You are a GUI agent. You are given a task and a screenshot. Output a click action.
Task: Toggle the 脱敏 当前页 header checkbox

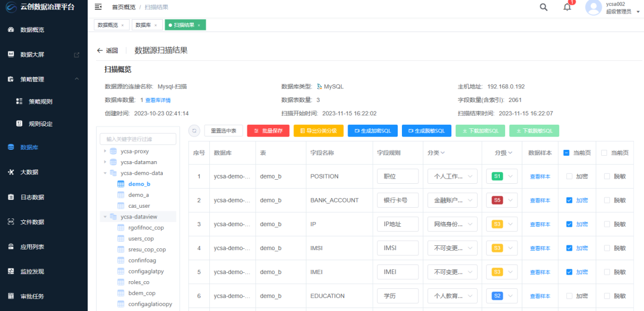603,153
